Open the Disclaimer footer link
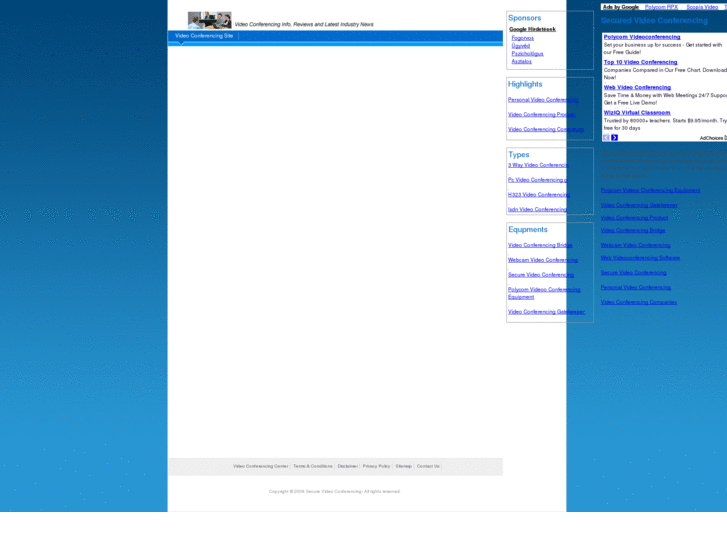This screenshot has width=727, height=545. [x=348, y=466]
